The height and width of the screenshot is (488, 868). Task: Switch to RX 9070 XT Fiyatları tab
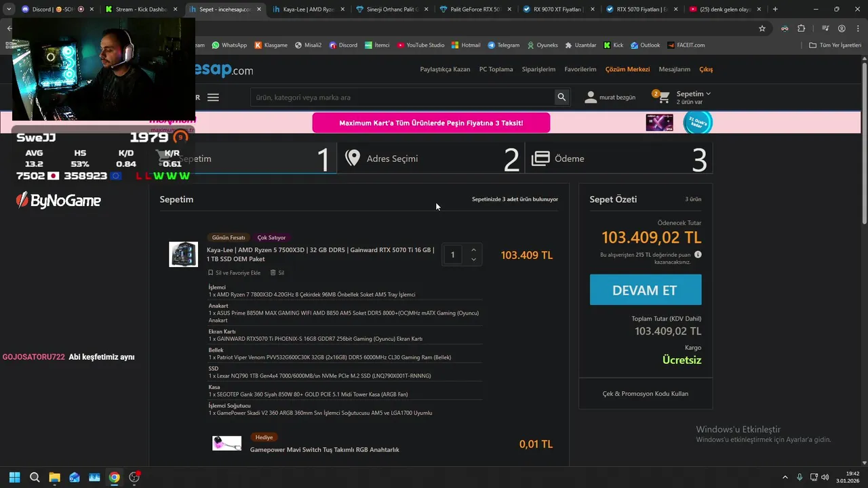(559, 9)
